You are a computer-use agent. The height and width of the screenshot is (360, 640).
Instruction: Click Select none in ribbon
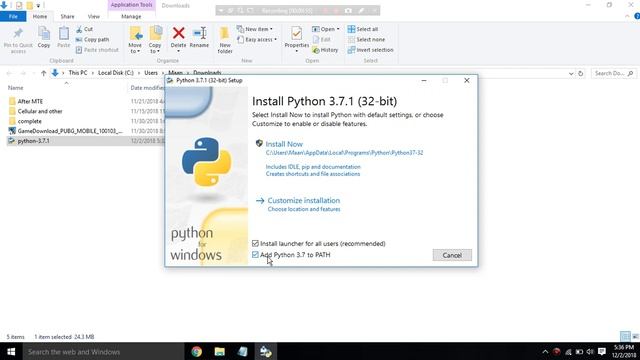pos(366,40)
